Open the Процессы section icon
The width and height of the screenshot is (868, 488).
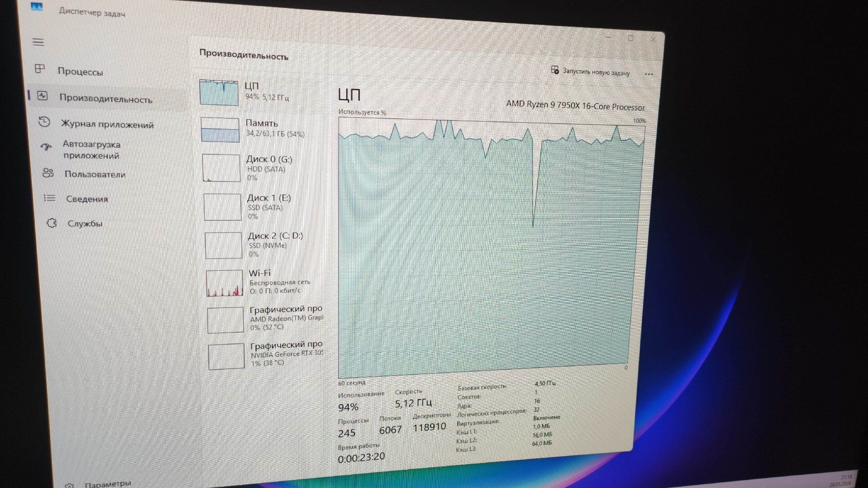coord(40,69)
